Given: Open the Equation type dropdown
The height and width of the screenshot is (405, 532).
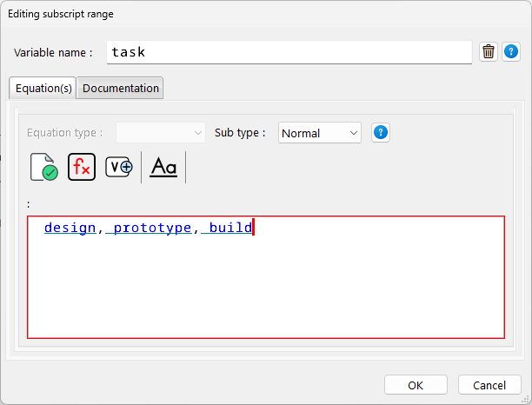Looking at the screenshot, I should 160,133.
